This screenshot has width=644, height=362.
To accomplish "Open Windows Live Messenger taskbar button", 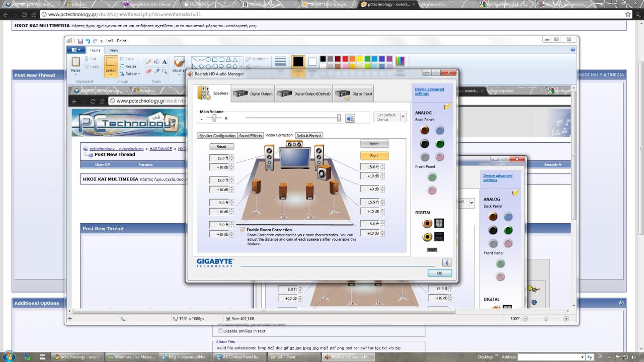I will tap(132, 357).
